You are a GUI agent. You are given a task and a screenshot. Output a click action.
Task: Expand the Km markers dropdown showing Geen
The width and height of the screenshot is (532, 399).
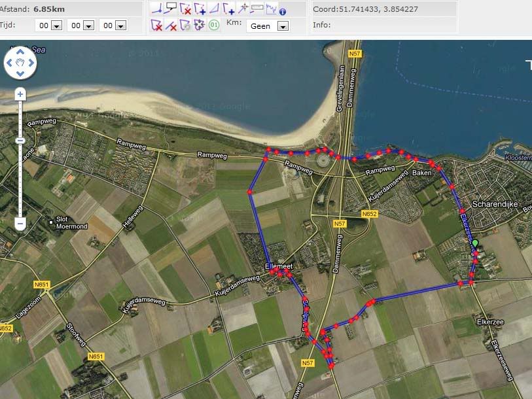(282, 26)
